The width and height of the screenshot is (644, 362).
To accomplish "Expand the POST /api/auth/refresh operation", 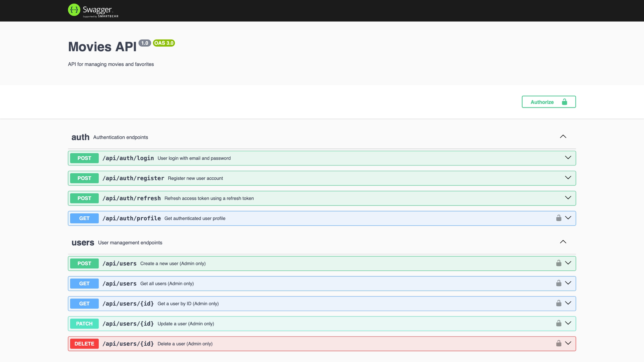I will (x=568, y=198).
